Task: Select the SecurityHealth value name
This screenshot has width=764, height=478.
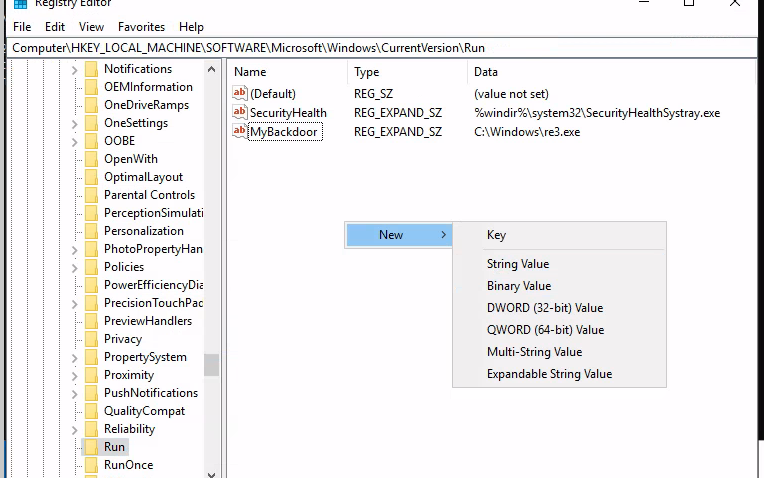Action: (x=288, y=113)
